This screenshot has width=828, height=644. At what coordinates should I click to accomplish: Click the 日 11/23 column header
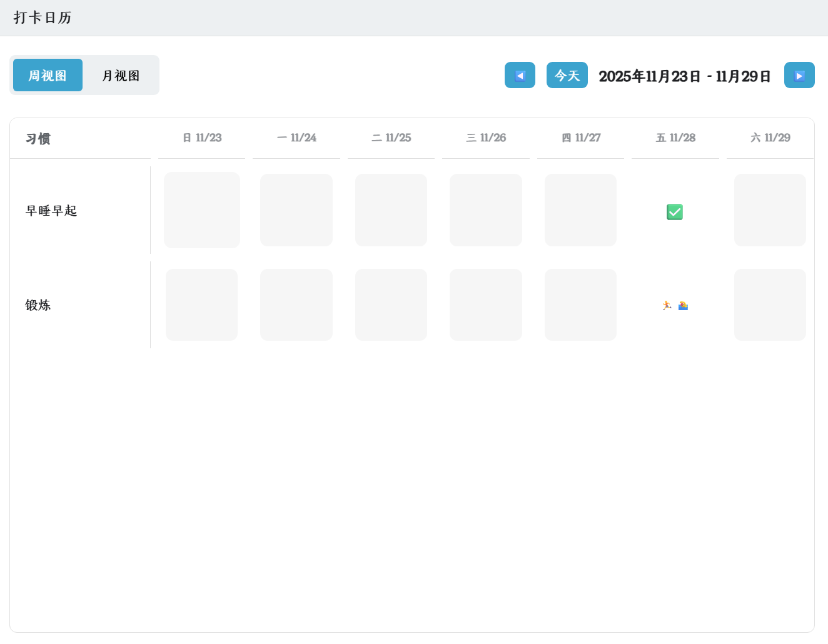click(202, 138)
